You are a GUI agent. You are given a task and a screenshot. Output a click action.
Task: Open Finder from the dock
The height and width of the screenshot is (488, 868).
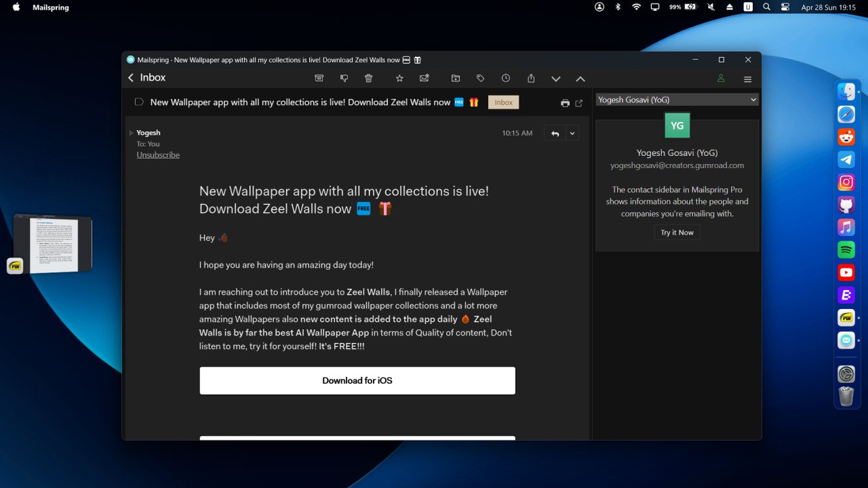pos(846,91)
